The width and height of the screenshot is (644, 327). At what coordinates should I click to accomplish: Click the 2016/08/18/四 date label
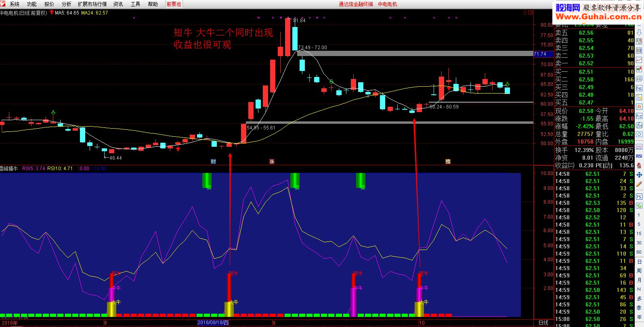pyautogui.click(x=213, y=323)
